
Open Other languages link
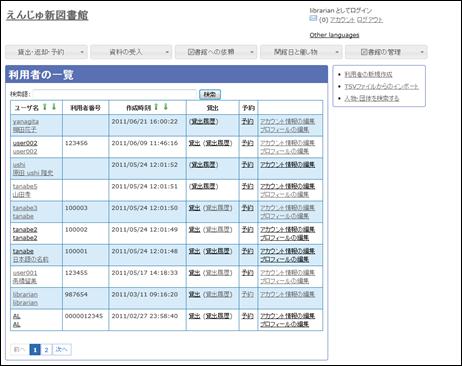(x=334, y=35)
